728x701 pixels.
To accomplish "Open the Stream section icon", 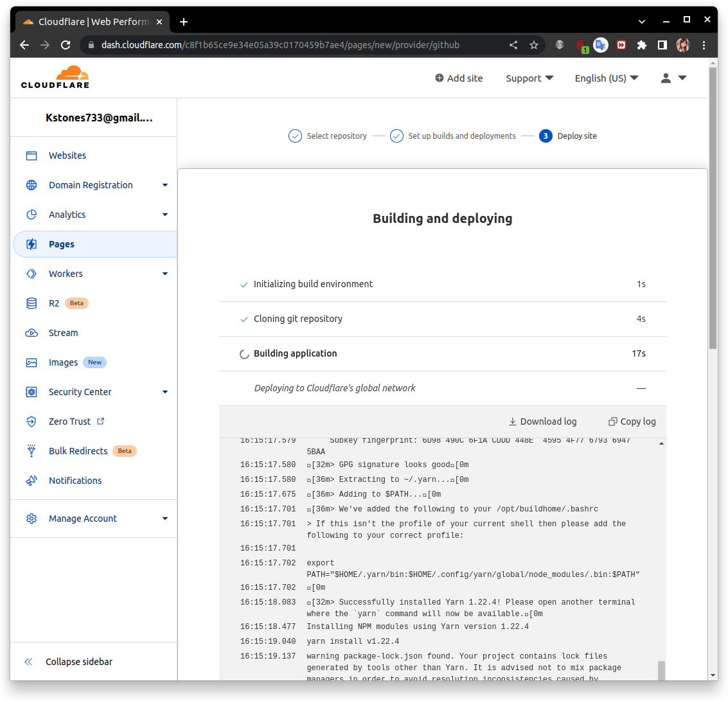I will coord(31,332).
